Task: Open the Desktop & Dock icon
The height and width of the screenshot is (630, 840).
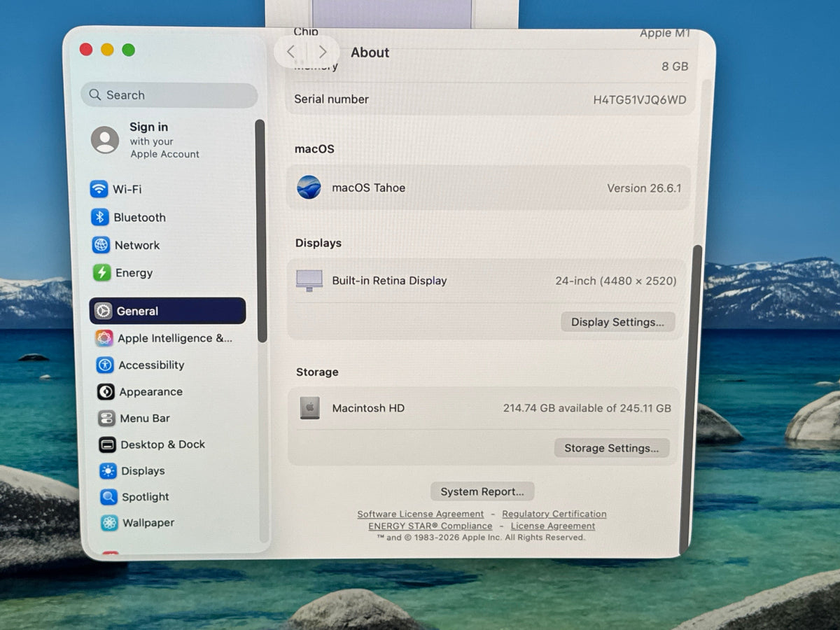Action: [107, 444]
